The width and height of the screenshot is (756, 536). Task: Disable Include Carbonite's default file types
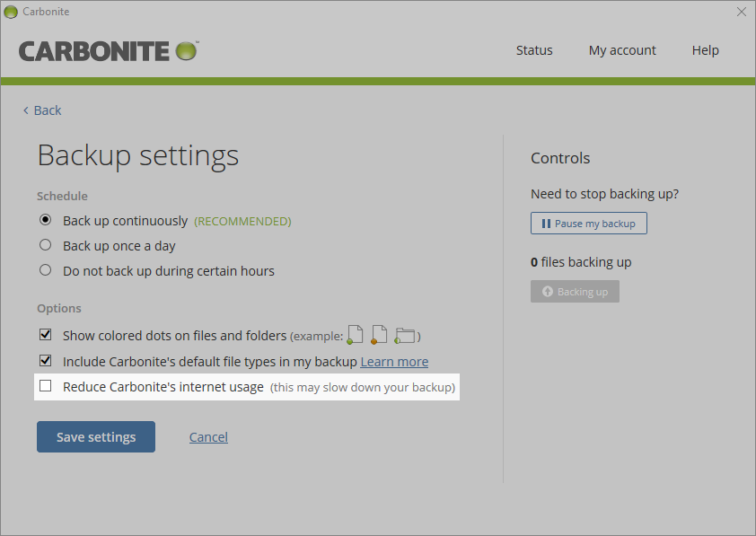click(x=45, y=360)
